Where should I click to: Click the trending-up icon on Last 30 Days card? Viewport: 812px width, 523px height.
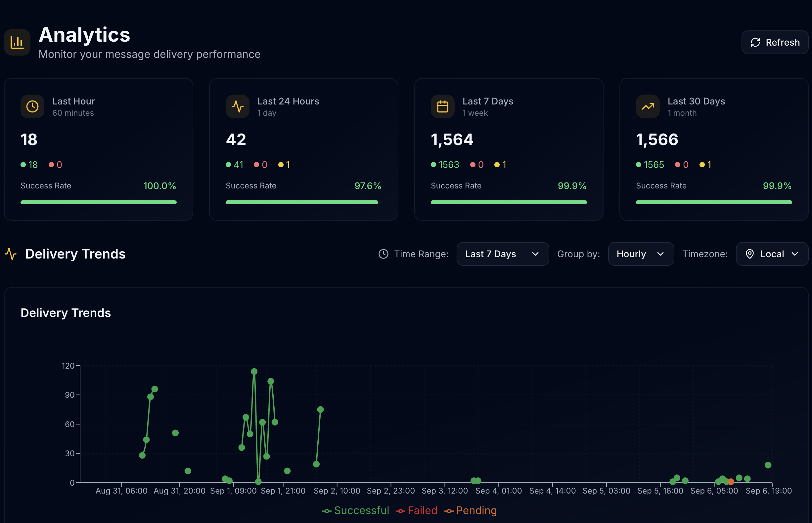648,106
